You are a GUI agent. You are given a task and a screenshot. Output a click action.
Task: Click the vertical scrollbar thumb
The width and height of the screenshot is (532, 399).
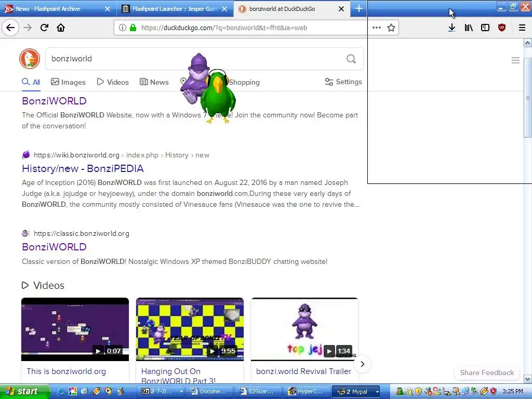pos(528,98)
